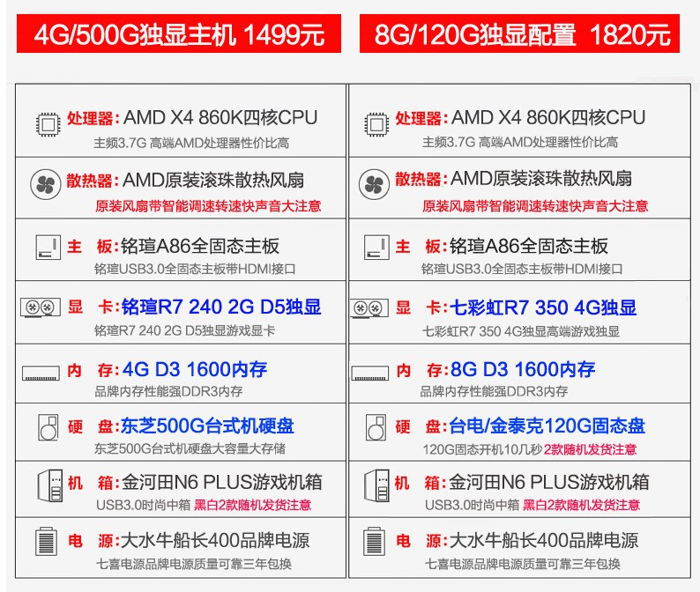Click the motherboard icon in left 主板 row
700x592 pixels.
[48, 248]
